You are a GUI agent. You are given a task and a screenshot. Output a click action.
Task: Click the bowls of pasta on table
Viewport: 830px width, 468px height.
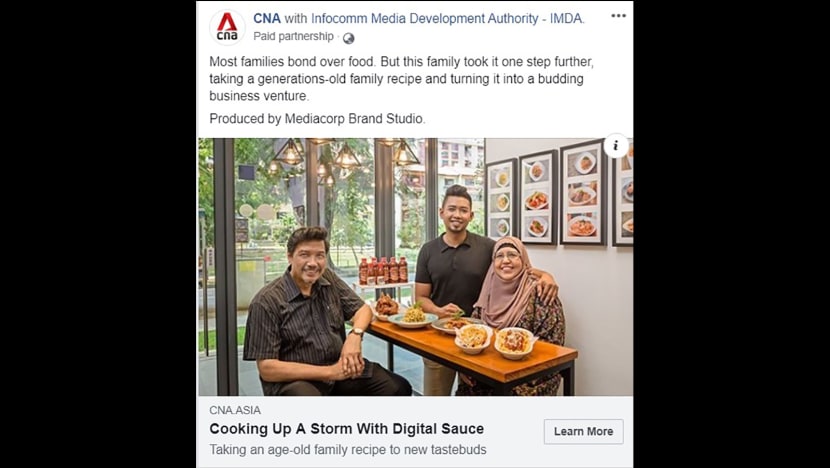click(x=494, y=339)
